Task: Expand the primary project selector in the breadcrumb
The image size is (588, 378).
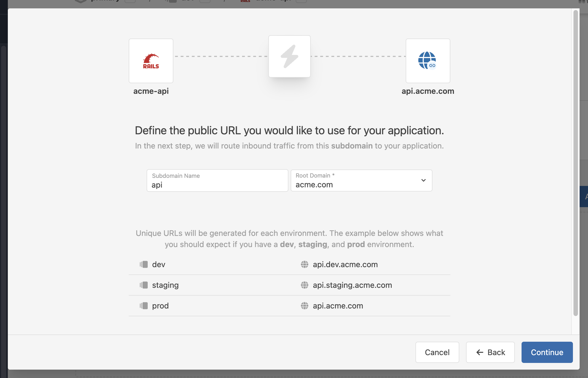Action: click(130, 1)
